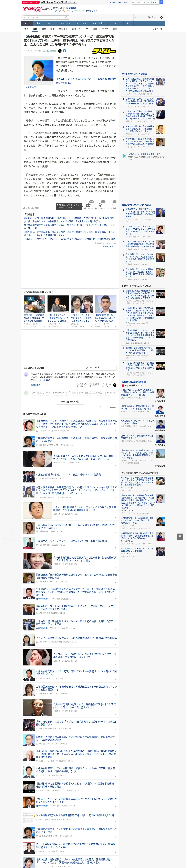The height and width of the screenshot is (868, 186).
Task: Open video ranking item one thumbnail
Action: [x=160, y=294]
